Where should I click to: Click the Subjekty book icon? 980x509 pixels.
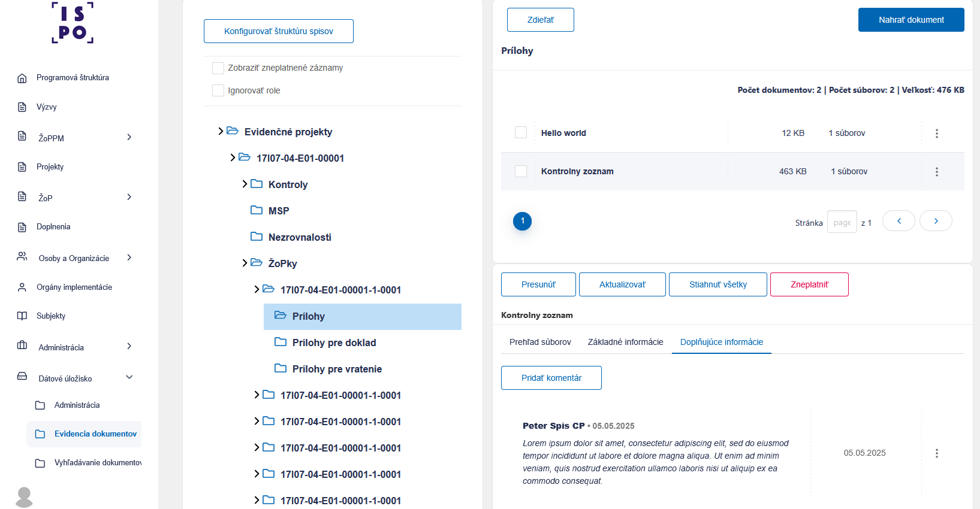(22, 316)
